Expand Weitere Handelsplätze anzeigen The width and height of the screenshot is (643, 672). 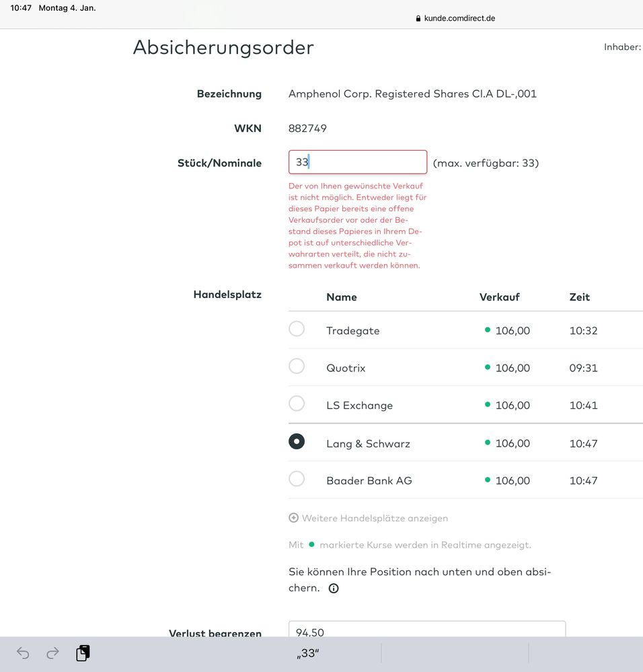[x=374, y=518]
